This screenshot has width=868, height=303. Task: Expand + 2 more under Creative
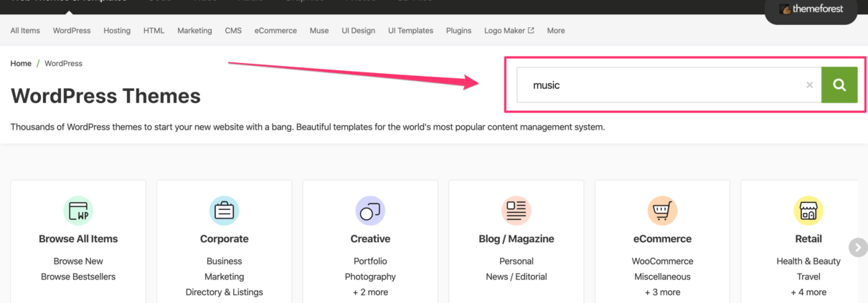[370, 292]
